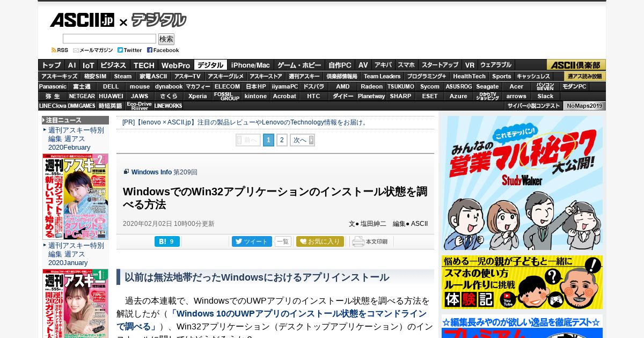Click the HUAWEI brand link

[111, 97]
